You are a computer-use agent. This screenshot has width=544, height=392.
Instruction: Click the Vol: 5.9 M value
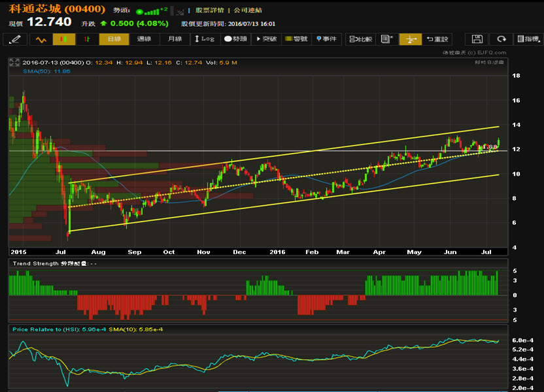click(x=222, y=63)
